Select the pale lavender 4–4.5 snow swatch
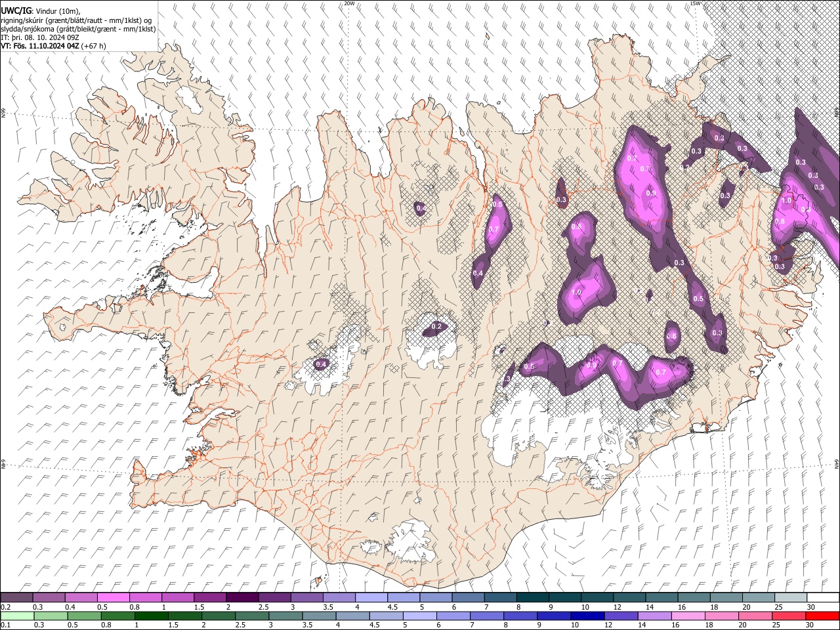840x630 pixels. (x=371, y=598)
